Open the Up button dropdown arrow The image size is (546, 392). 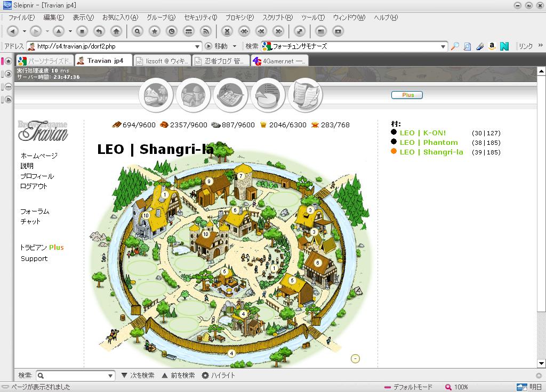coord(70,31)
